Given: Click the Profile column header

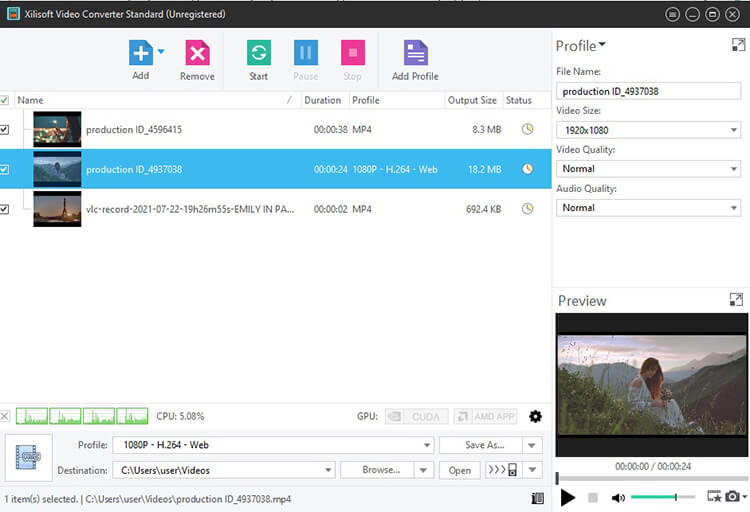Looking at the screenshot, I should (x=397, y=100).
